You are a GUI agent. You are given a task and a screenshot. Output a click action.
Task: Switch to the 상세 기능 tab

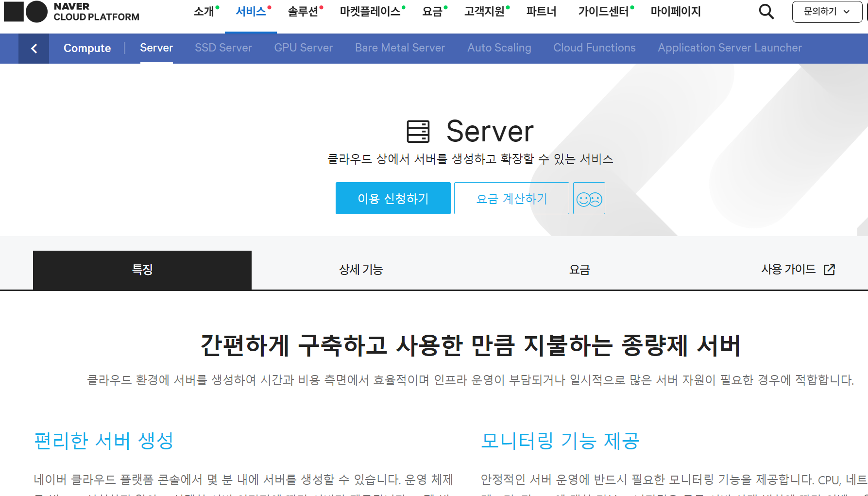(x=361, y=270)
